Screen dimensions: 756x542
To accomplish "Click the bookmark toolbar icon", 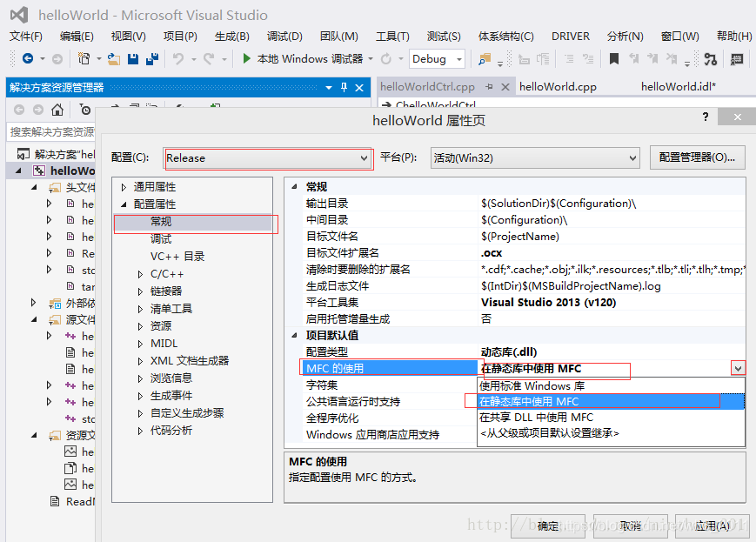I will coord(614,59).
